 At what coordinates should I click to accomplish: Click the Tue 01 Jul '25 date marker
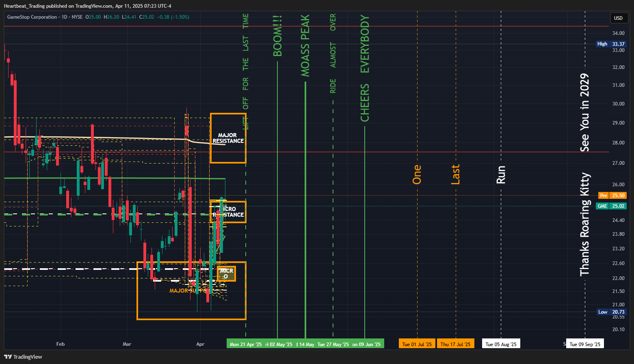(x=417, y=344)
